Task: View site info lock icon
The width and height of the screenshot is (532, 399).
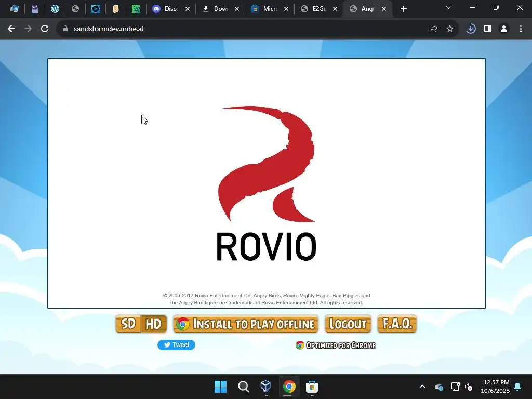Action: tap(65, 29)
